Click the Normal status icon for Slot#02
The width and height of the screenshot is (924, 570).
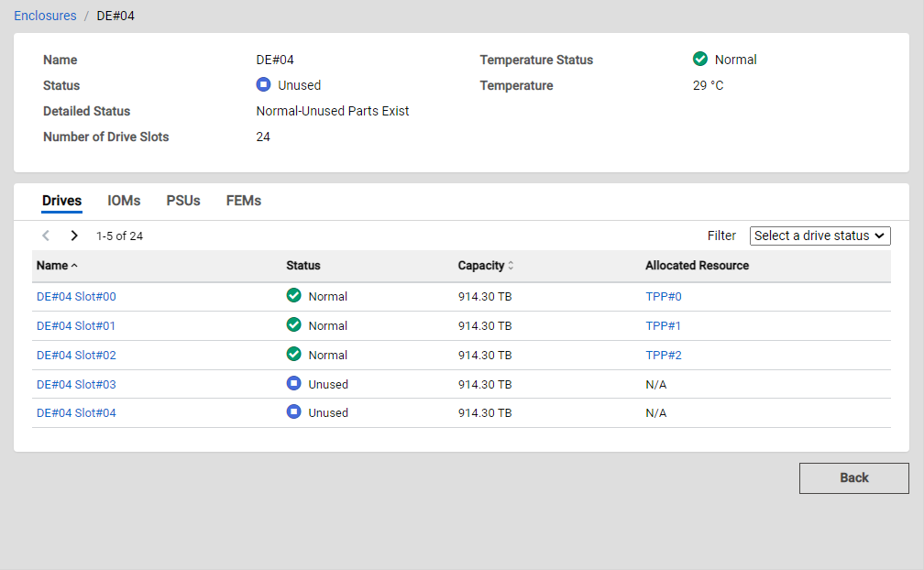coord(293,355)
